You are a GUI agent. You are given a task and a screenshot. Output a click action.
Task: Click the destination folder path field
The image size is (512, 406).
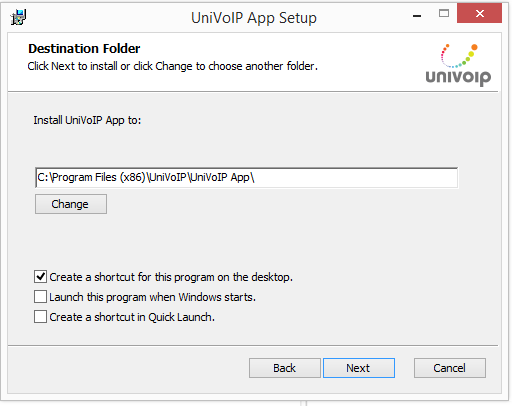coord(246,178)
